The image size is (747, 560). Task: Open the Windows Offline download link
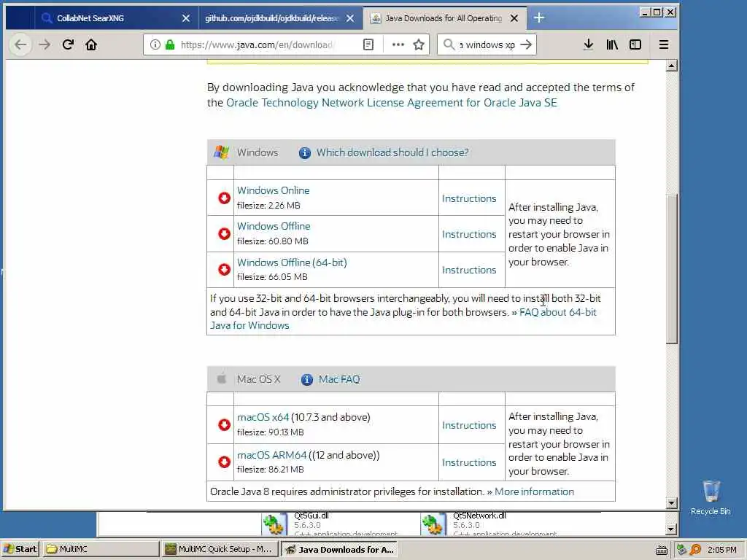[274, 226]
